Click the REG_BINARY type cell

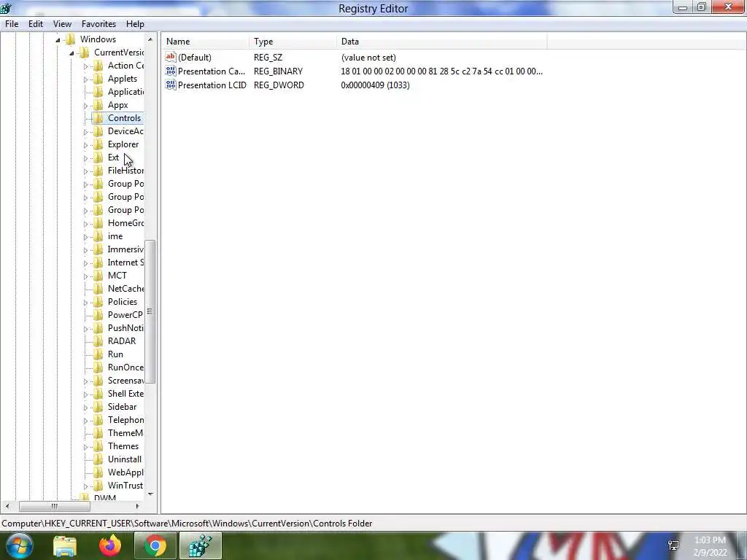pyautogui.click(x=278, y=71)
